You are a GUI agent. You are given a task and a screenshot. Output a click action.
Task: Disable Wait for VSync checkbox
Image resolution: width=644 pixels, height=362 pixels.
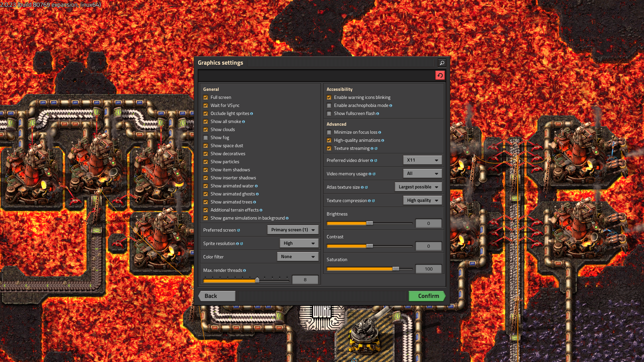click(206, 106)
